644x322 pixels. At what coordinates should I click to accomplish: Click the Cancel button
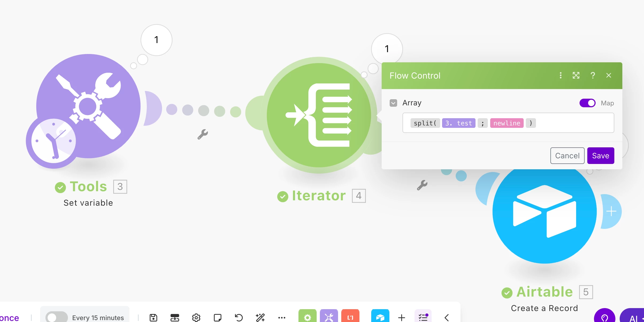point(567,156)
